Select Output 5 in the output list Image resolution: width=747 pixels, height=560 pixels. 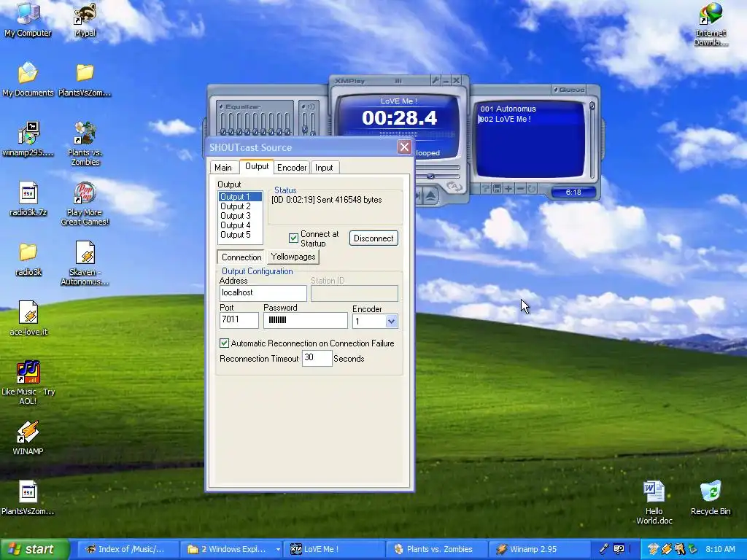click(240, 235)
